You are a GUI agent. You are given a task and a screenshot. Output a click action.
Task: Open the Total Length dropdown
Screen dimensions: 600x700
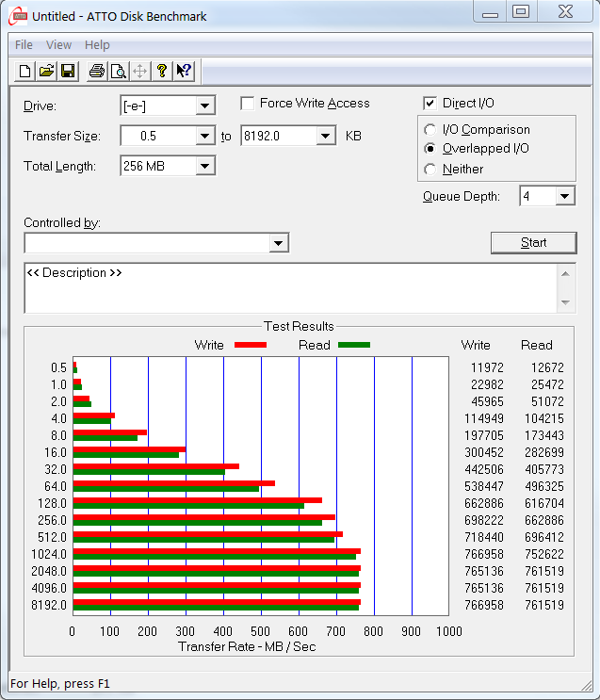click(x=205, y=167)
